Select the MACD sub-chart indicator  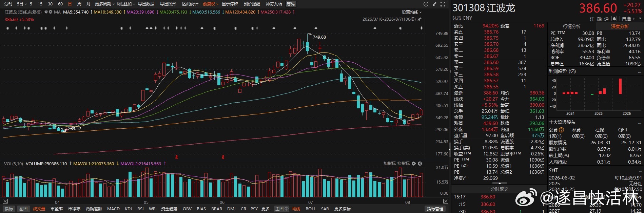(113, 209)
